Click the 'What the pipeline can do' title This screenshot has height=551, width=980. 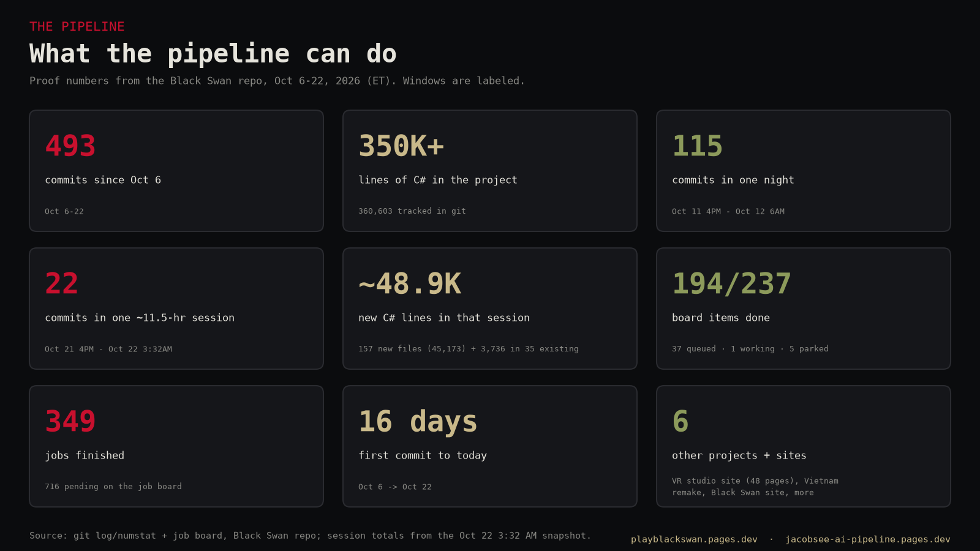point(213,54)
